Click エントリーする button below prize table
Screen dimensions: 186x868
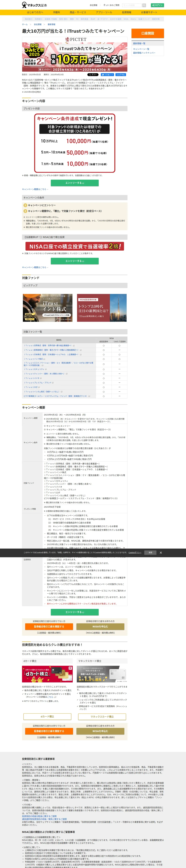(75, 183)
